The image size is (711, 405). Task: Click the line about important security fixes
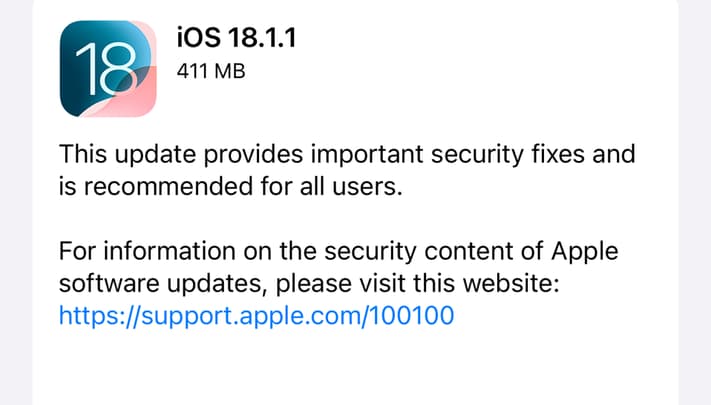(347, 155)
